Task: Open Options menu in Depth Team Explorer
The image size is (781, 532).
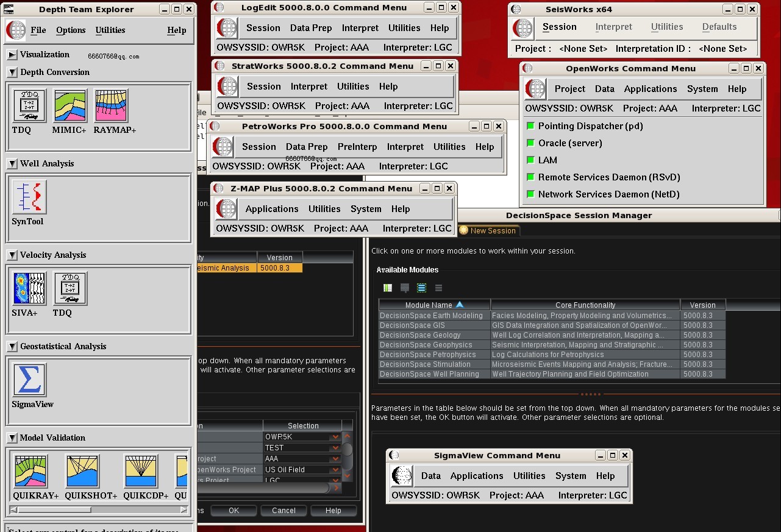Action: [71, 30]
